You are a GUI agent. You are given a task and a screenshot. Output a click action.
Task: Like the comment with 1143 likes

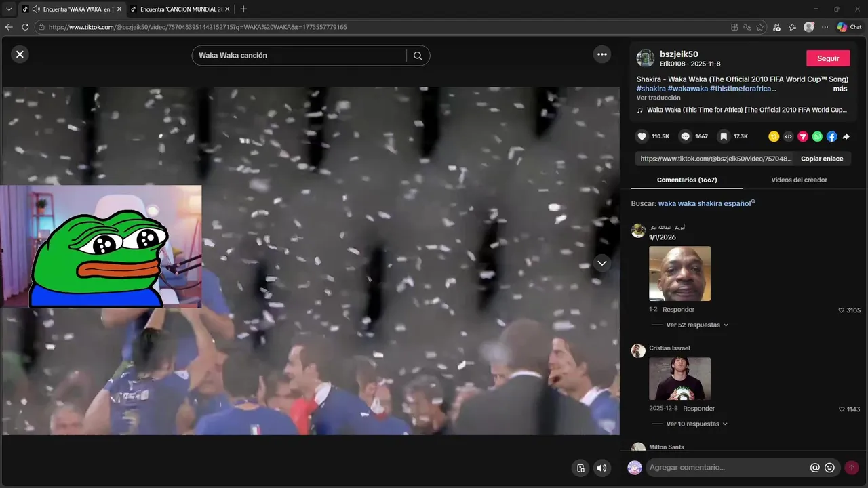tap(842, 409)
